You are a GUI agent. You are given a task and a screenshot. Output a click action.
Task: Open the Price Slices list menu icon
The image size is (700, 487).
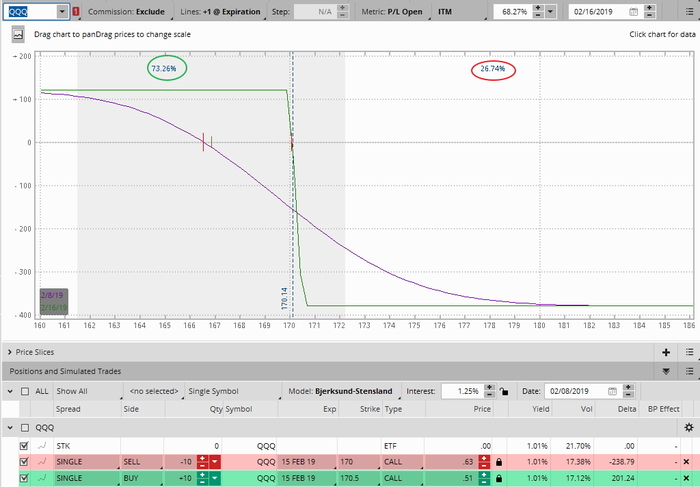click(690, 352)
